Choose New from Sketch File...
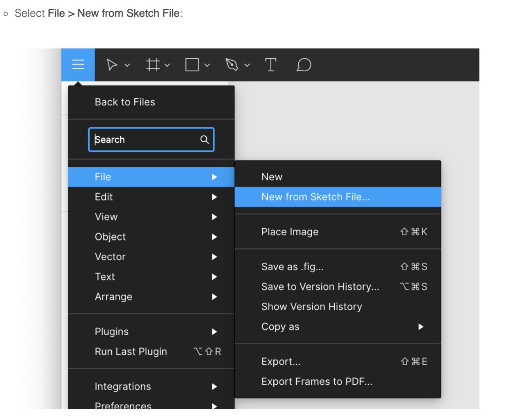Image resolution: width=507 pixels, height=420 pixels. pos(338,197)
